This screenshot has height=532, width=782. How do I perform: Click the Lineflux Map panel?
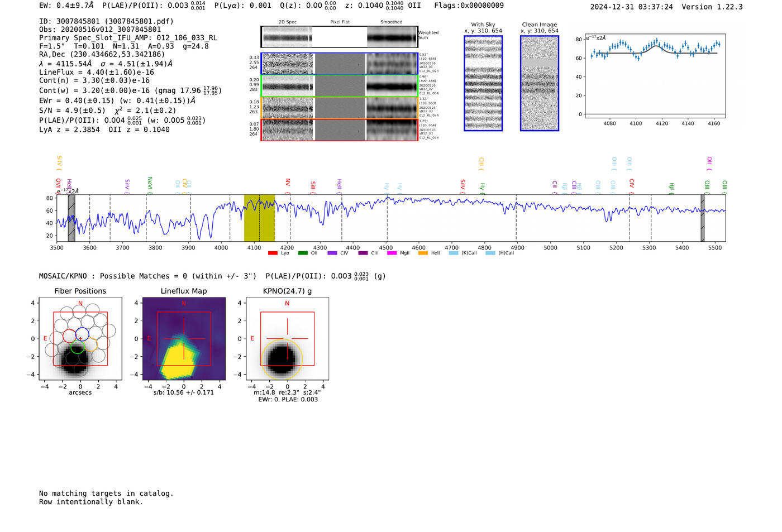point(184,338)
